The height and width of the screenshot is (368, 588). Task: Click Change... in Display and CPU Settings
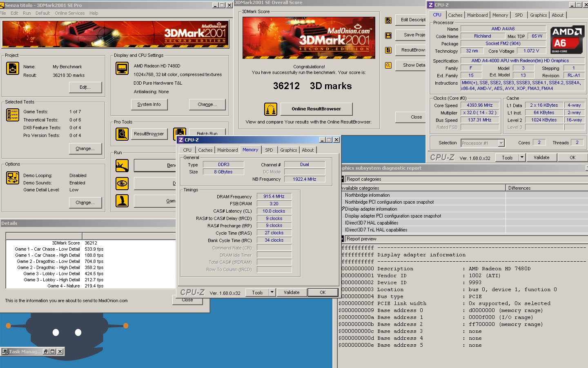pos(207,104)
